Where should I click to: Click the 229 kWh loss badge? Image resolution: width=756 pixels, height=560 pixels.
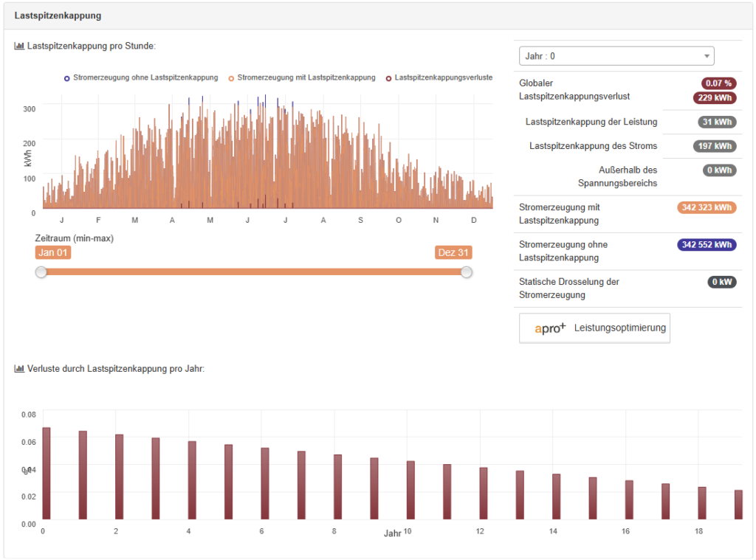pos(714,97)
